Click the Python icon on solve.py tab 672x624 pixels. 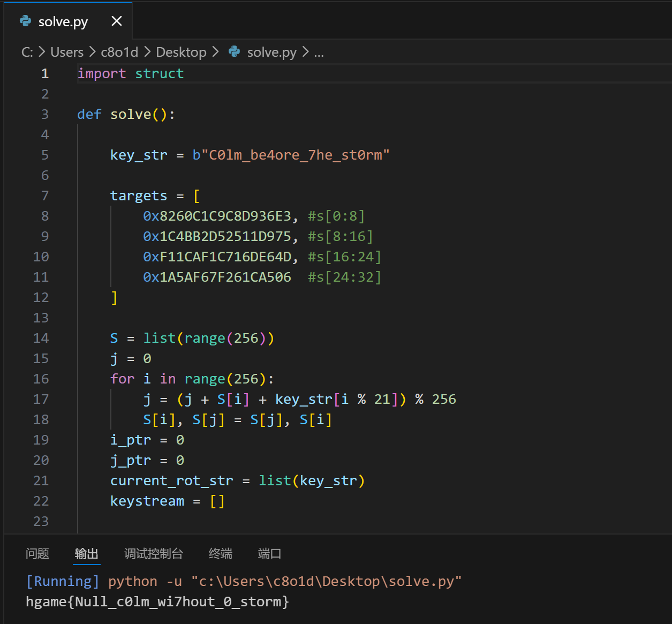click(25, 21)
